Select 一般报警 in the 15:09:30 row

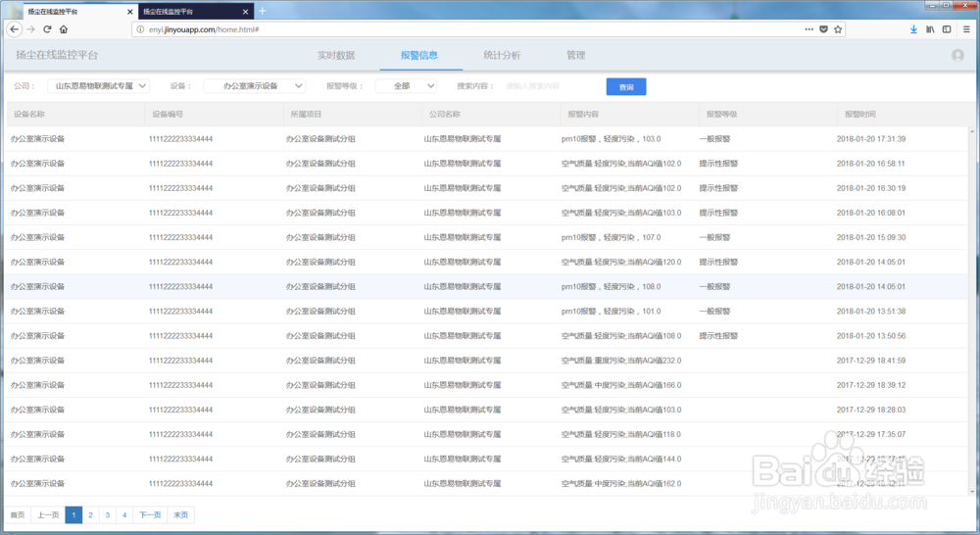point(714,237)
